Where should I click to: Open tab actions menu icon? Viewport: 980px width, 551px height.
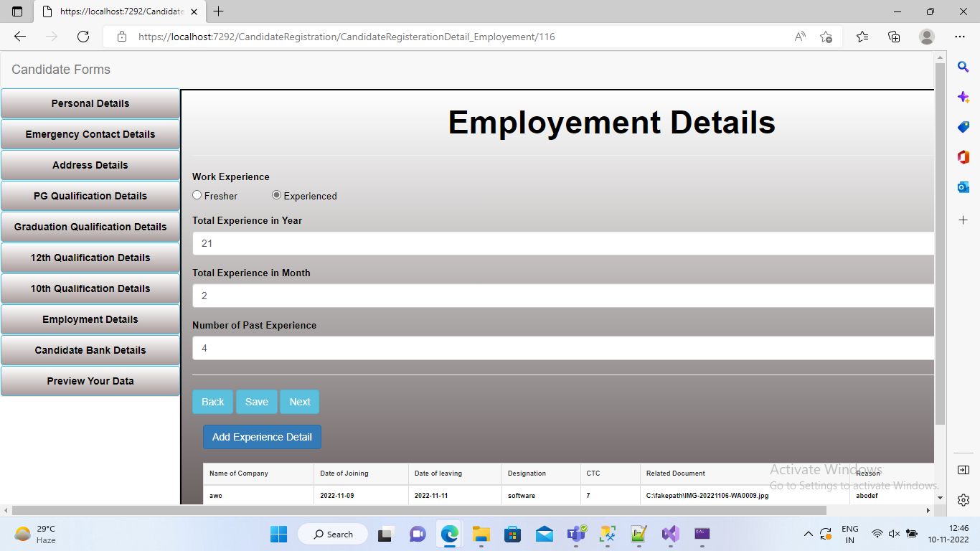[17, 11]
